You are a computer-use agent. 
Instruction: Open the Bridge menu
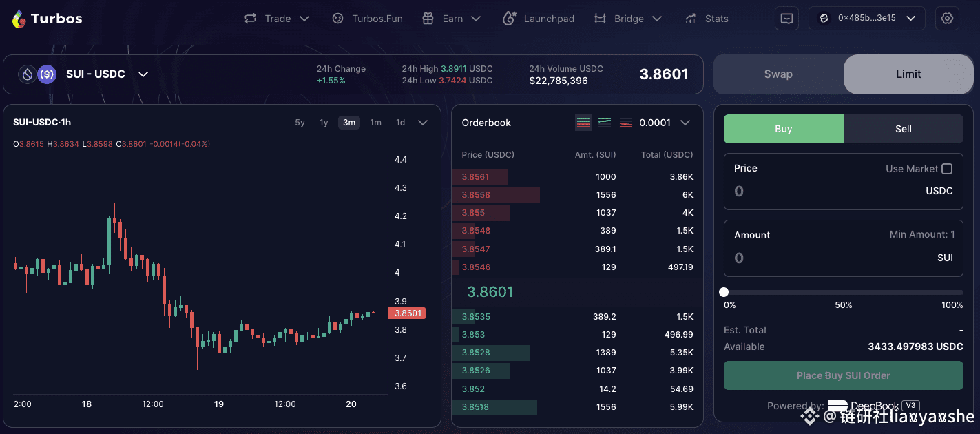tap(629, 19)
